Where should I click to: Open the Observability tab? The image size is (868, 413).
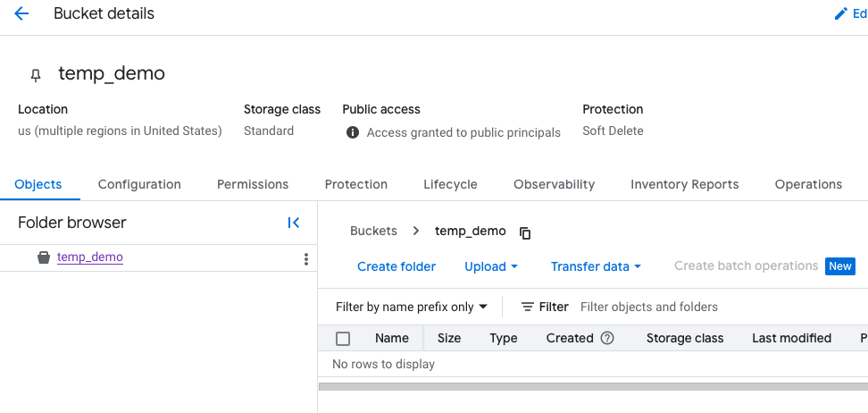(x=555, y=184)
